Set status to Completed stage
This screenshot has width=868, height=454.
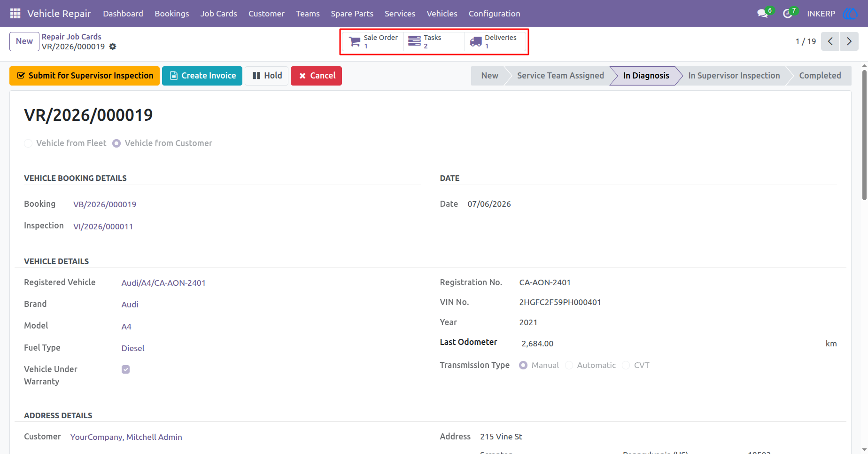coord(820,76)
